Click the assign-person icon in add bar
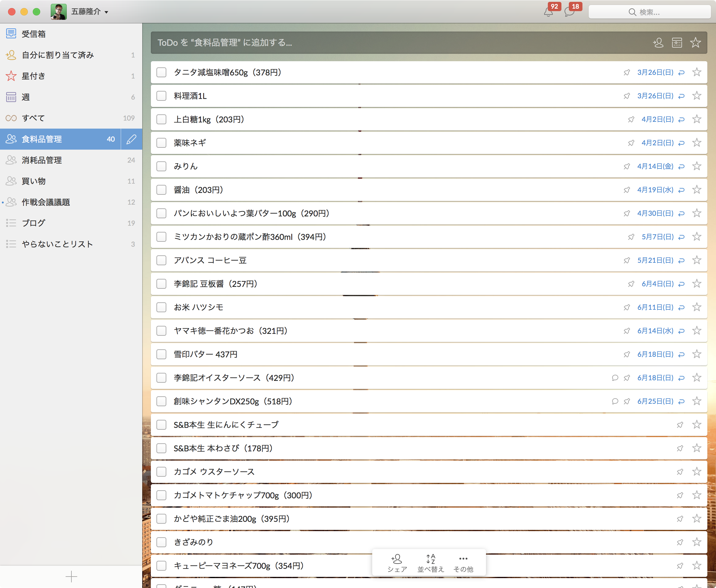 coord(658,43)
